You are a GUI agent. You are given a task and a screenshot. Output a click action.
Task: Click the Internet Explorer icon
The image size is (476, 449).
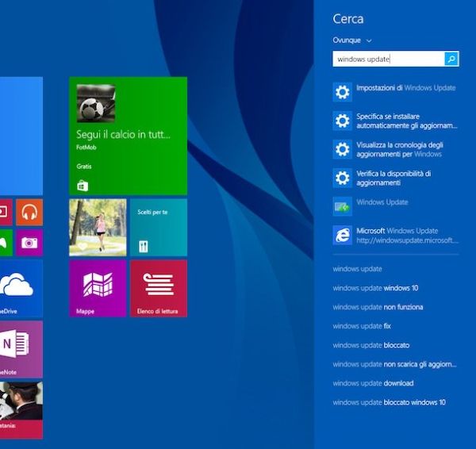pos(343,235)
